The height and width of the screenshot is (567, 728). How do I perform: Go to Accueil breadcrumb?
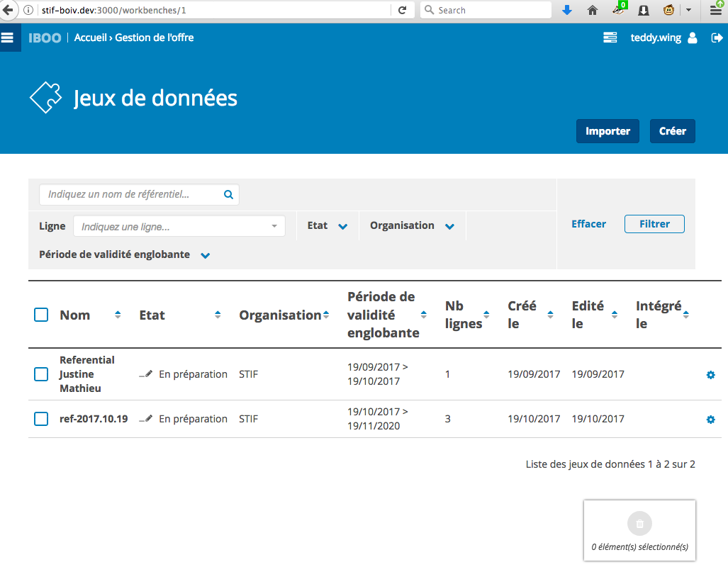pyautogui.click(x=91, y=38)
